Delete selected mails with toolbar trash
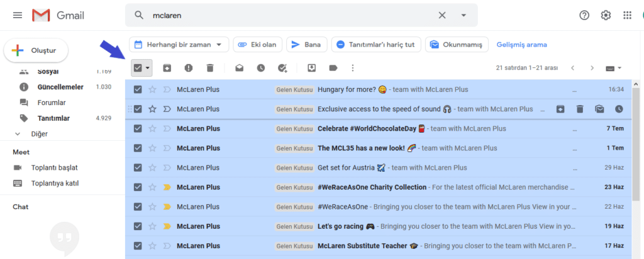The height and width of the screenshot is (259, 644). [x=210, y=68]
